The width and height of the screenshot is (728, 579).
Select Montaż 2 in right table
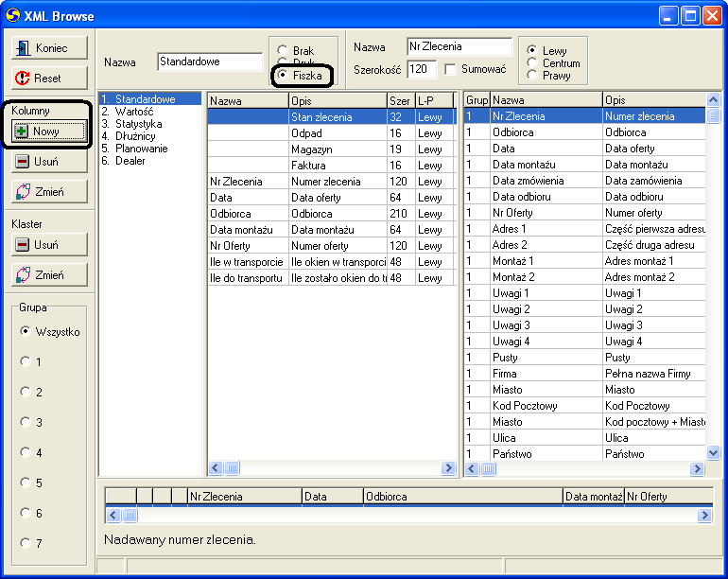click(584, 277)
